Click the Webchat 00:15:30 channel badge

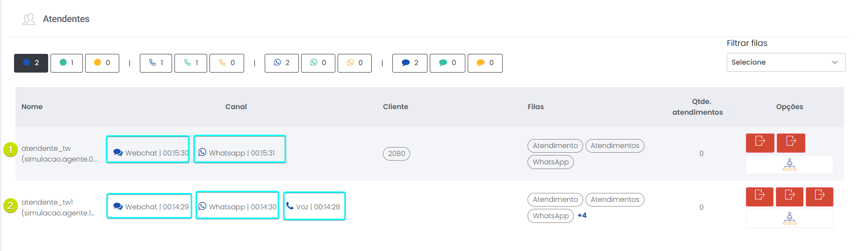tap(148, 149)
